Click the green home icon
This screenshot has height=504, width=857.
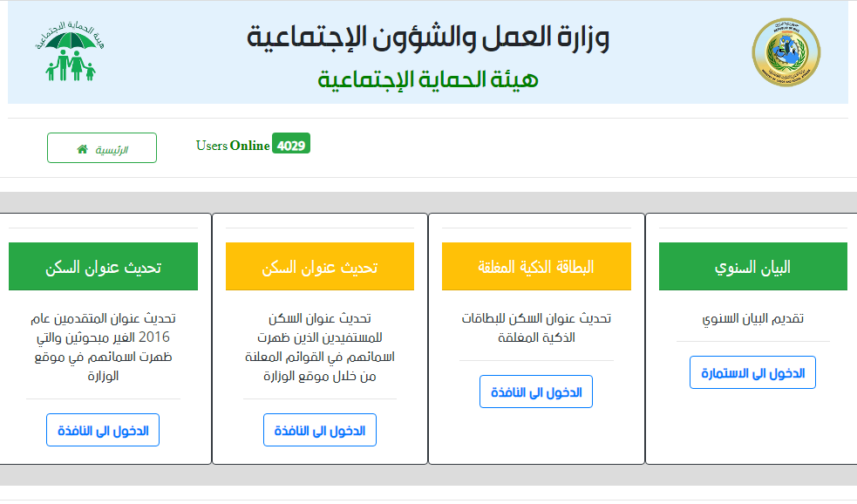point(83,149)
